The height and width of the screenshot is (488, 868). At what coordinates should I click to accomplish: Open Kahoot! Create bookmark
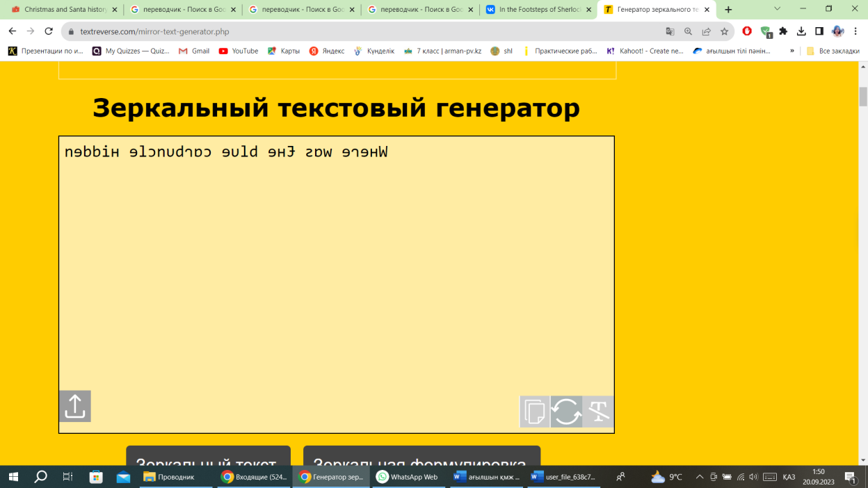point(645,51)
